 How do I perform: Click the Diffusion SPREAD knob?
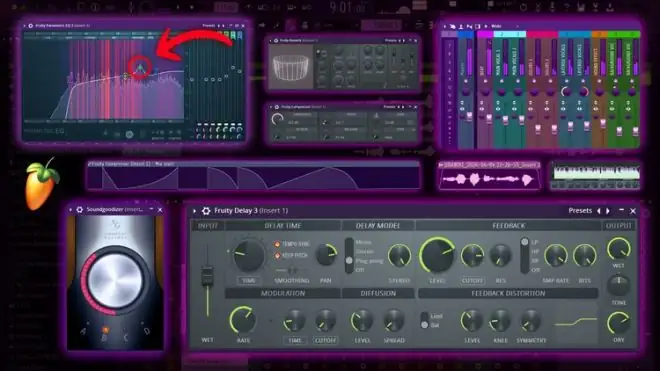point(394,321)
